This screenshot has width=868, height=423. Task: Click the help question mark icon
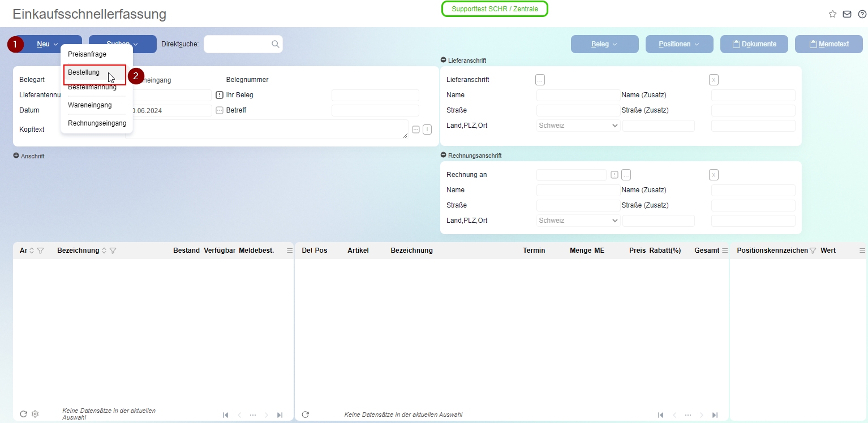862,14
